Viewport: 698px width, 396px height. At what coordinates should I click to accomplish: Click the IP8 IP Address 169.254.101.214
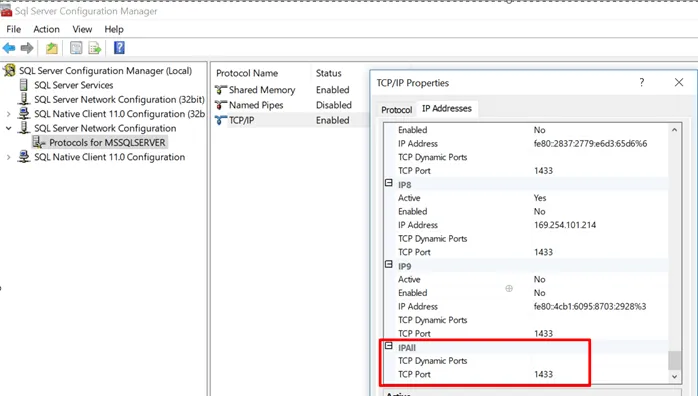tap(565, 225)
